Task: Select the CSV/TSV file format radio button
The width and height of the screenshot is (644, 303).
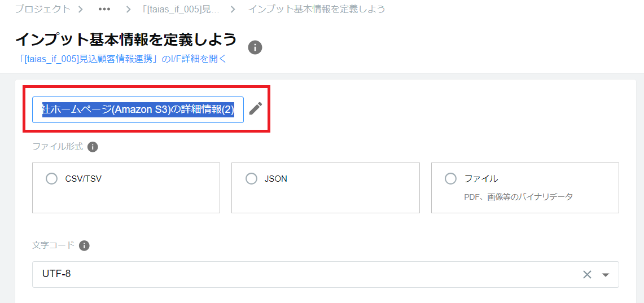Action: point(52,179)
